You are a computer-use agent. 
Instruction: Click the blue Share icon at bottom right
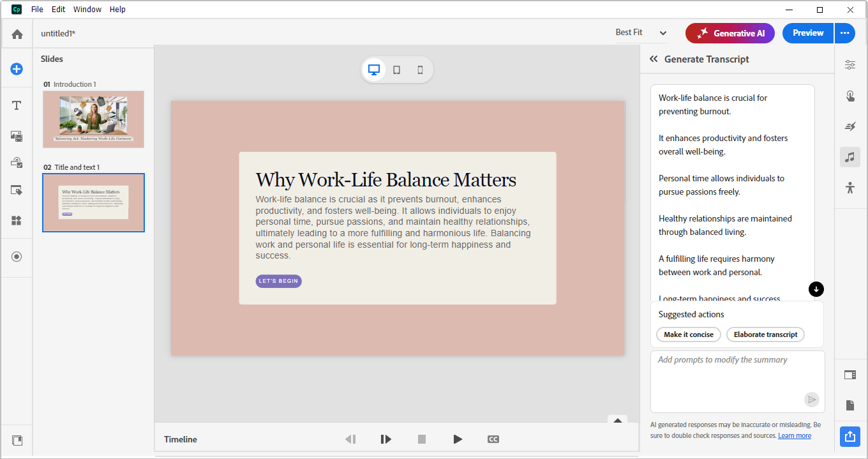click(849, 437)
